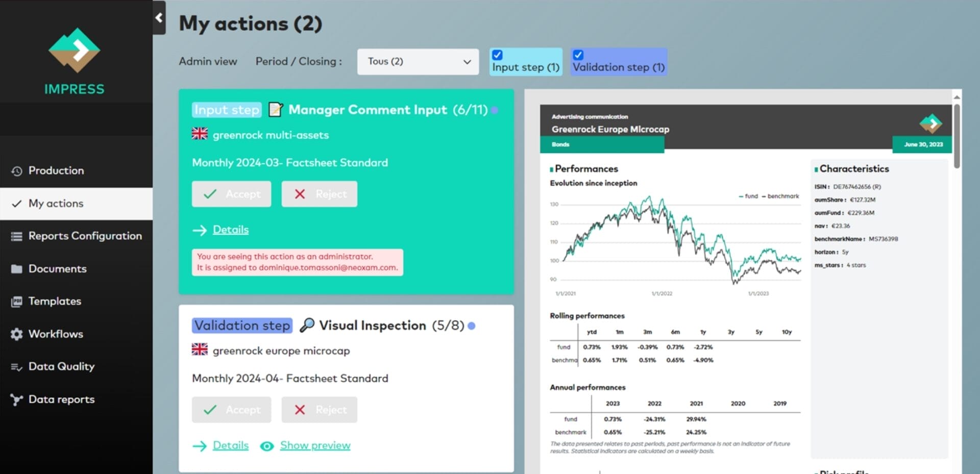Collapse the sidebar with the chevron arrow
The height and width of the screenshot is (474, 980).
[159, 18]
